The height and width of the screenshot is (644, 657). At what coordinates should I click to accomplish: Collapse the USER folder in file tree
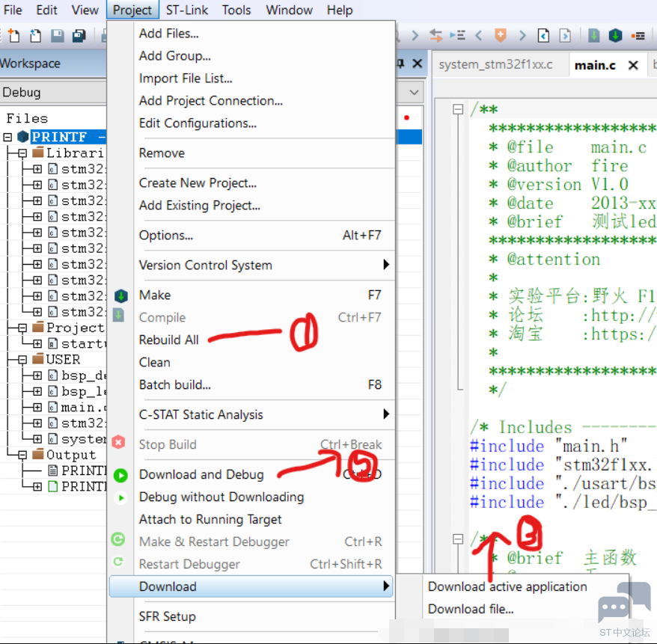pos(23,360)
